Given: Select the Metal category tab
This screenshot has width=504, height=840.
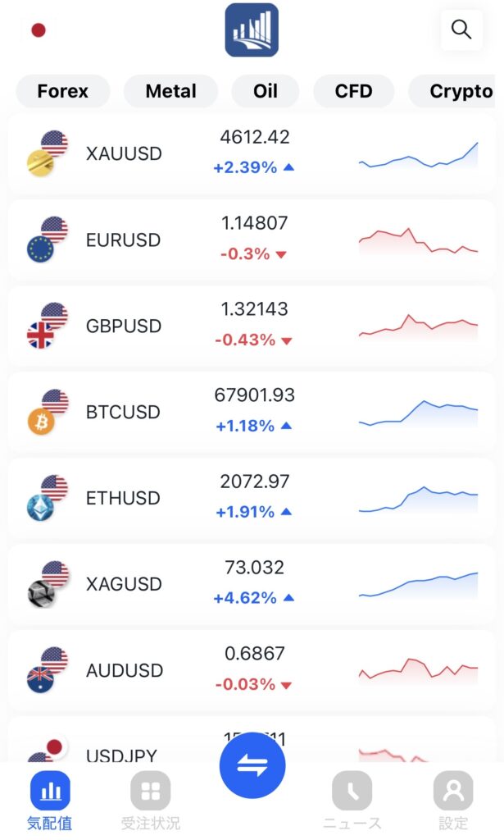Looking at the screenshot, I should tap(170, 91).
